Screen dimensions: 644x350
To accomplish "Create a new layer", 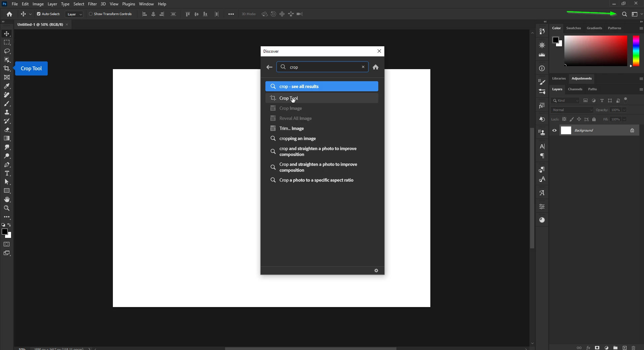I will point(625,348).
